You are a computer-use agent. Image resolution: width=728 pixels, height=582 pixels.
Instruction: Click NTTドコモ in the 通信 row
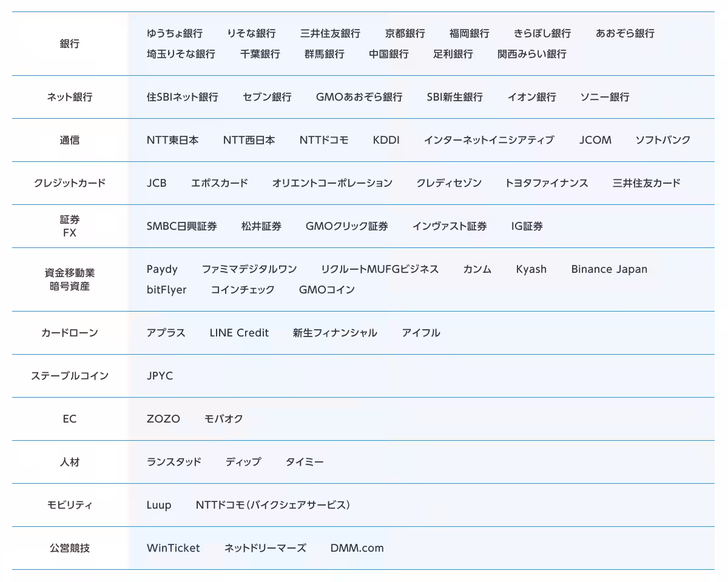click(324, 140)
